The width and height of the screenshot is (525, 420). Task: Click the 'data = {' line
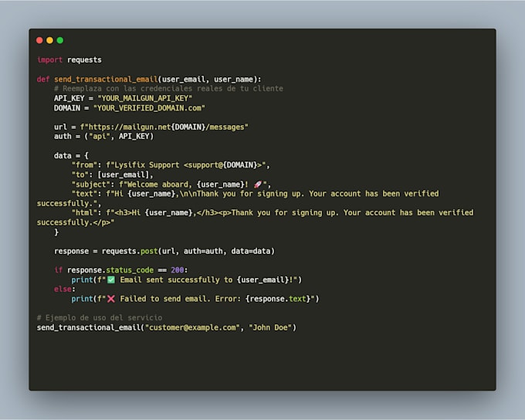tap(71, 156)
